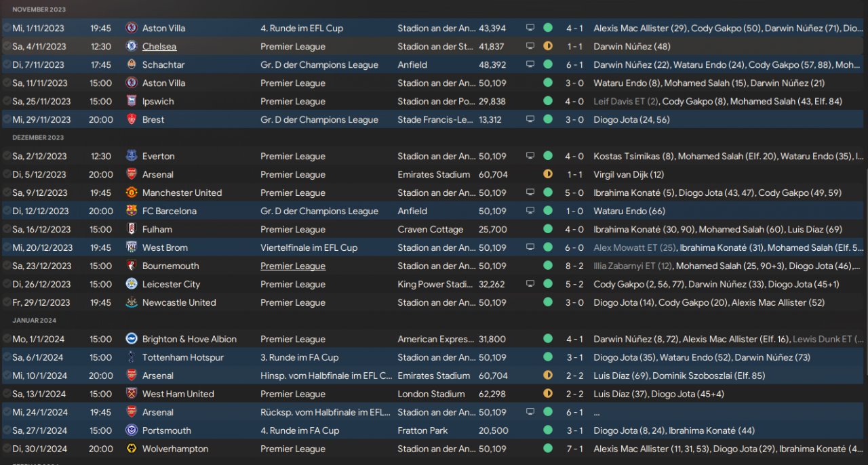Click the Manchester United crest

[132, 193]
